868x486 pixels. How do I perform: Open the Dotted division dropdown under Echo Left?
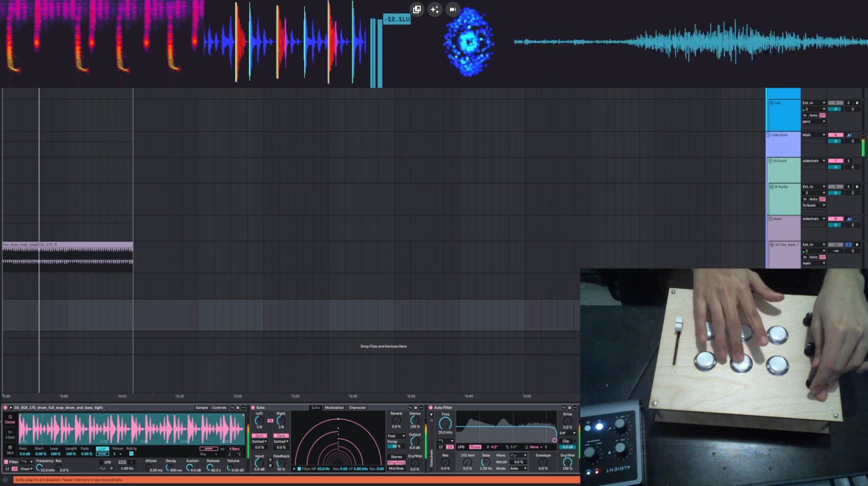[x=259, y=441]
